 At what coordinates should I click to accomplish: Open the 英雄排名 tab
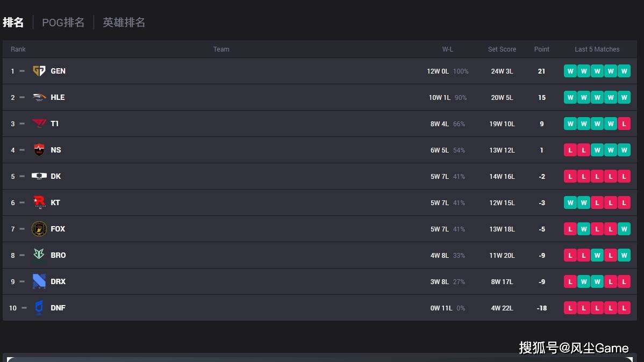pos(124,22)
